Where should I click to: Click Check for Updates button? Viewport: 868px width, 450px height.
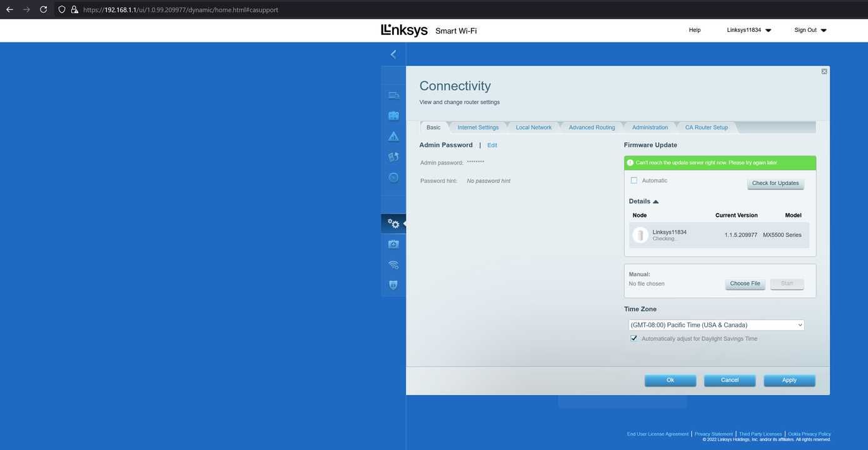(775, 183)
